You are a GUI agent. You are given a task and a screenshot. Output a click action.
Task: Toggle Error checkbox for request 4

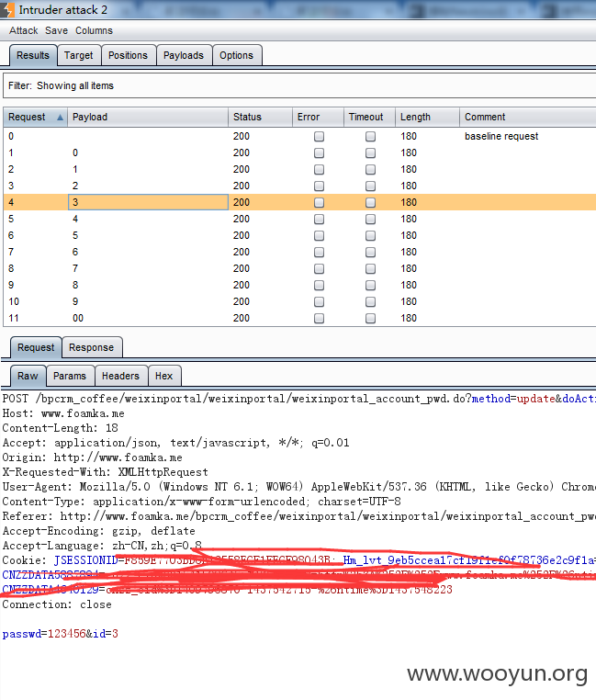pyautogui.click(x=320, y=203)
